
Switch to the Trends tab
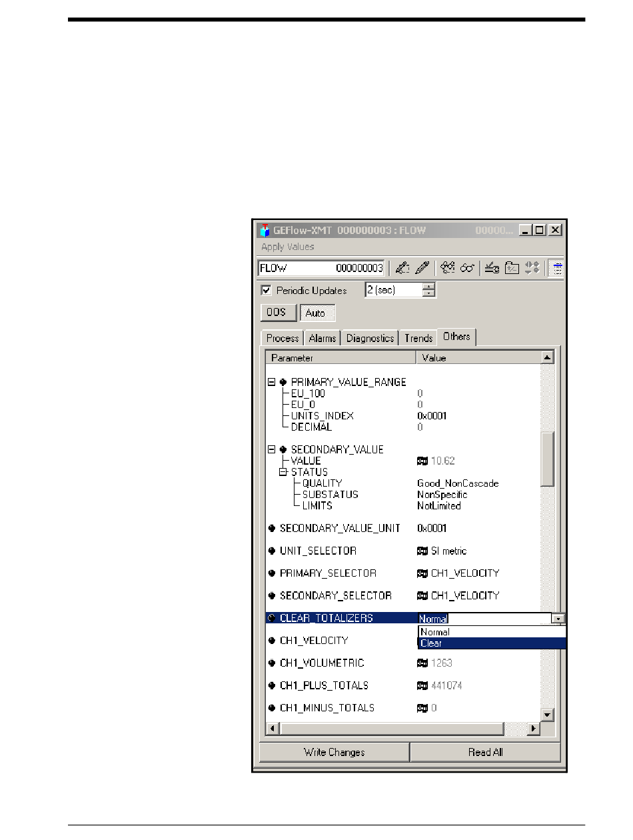click(418, 338)
